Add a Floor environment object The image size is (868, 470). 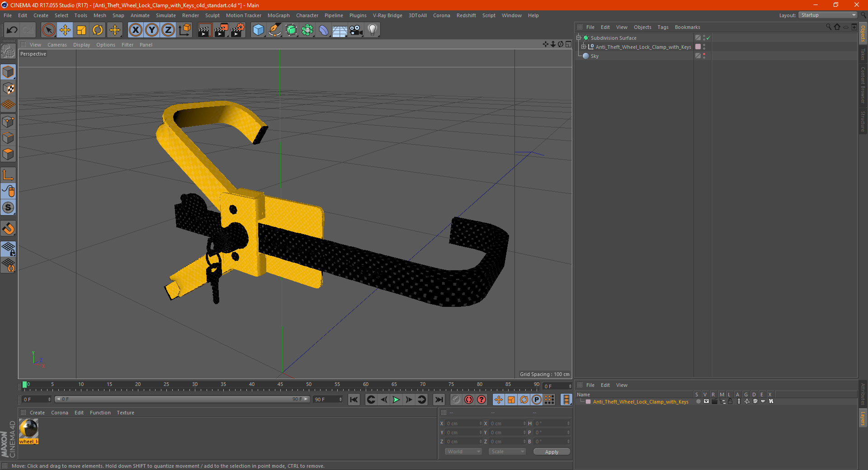pos(340,30)
